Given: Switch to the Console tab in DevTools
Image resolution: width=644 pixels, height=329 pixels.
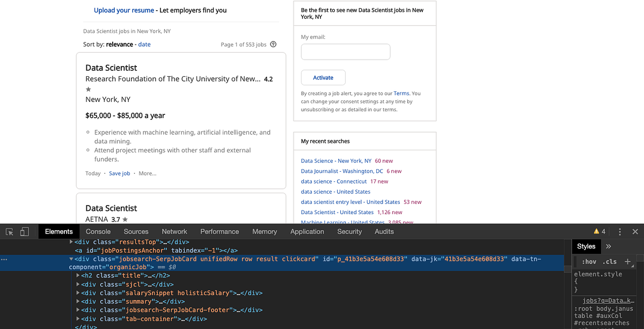Looking at the screenshot, I should click(98, 231).
